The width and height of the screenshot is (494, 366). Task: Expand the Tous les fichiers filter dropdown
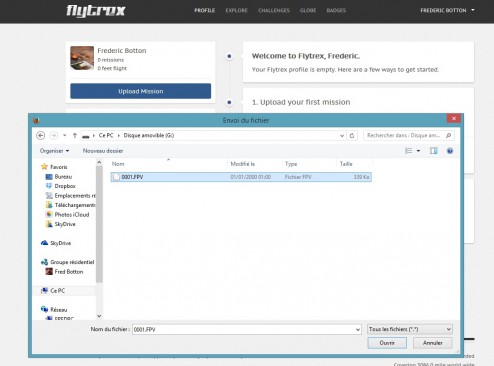pyautogui.click(x=448, y=329)
